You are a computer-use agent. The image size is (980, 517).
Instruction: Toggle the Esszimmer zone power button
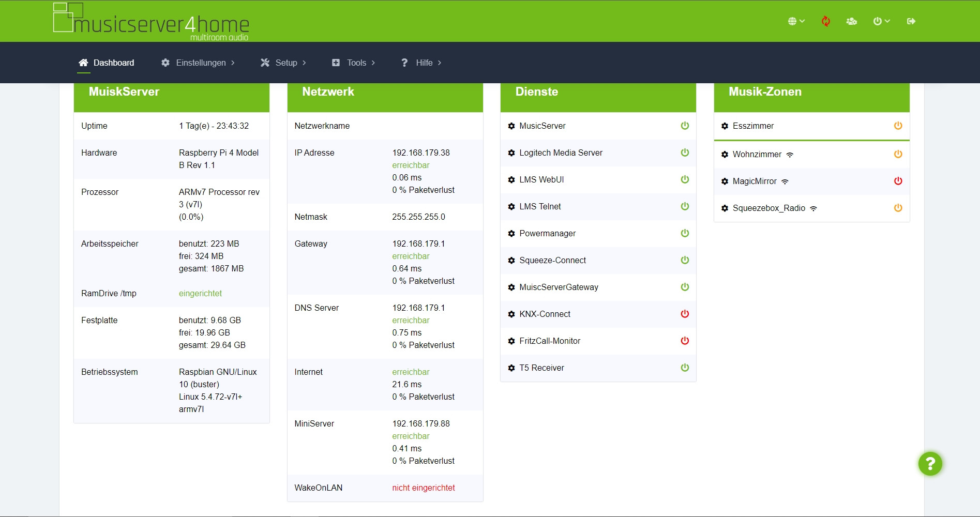[898, 126]
